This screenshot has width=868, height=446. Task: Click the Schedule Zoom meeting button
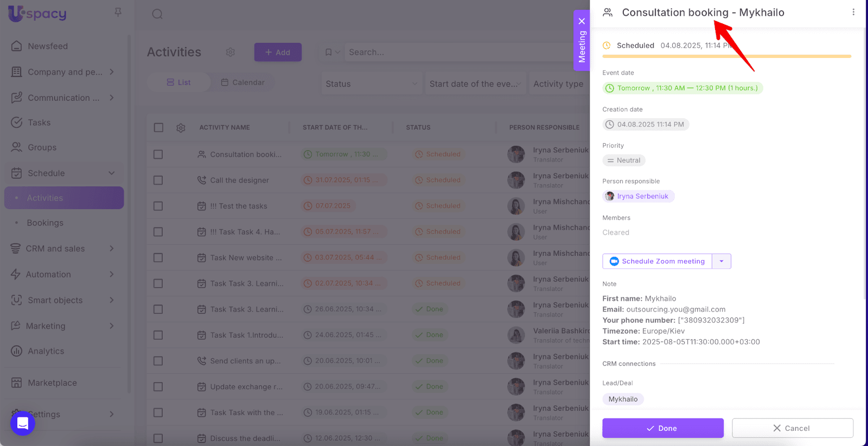[x=658, y=261]
